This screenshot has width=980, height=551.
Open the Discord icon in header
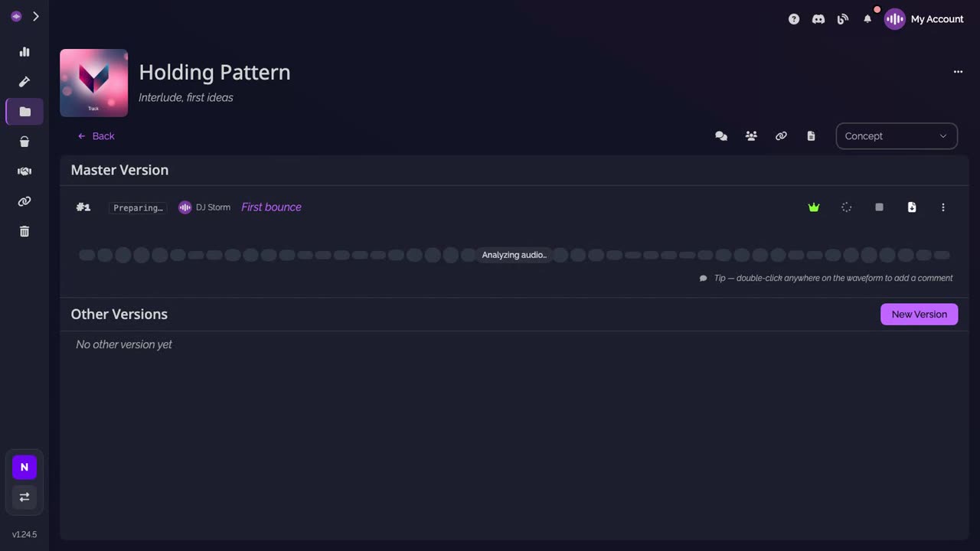(818, 19)
